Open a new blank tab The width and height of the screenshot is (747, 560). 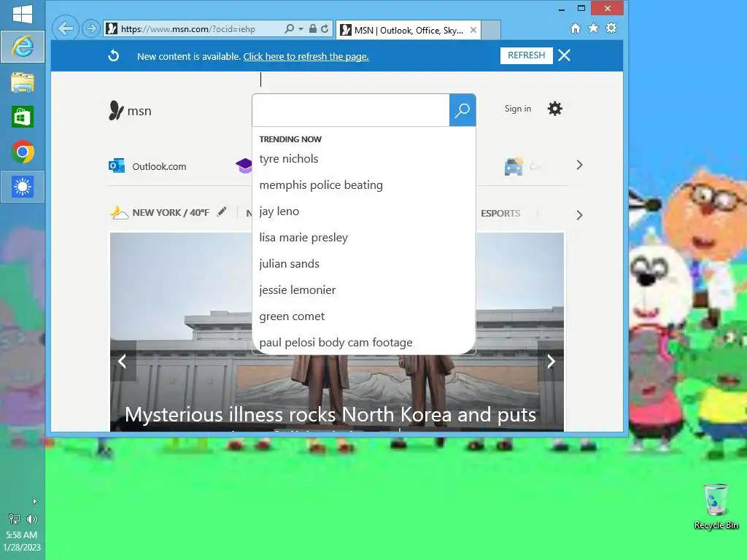pyautogui.click(x=491, y=30)
